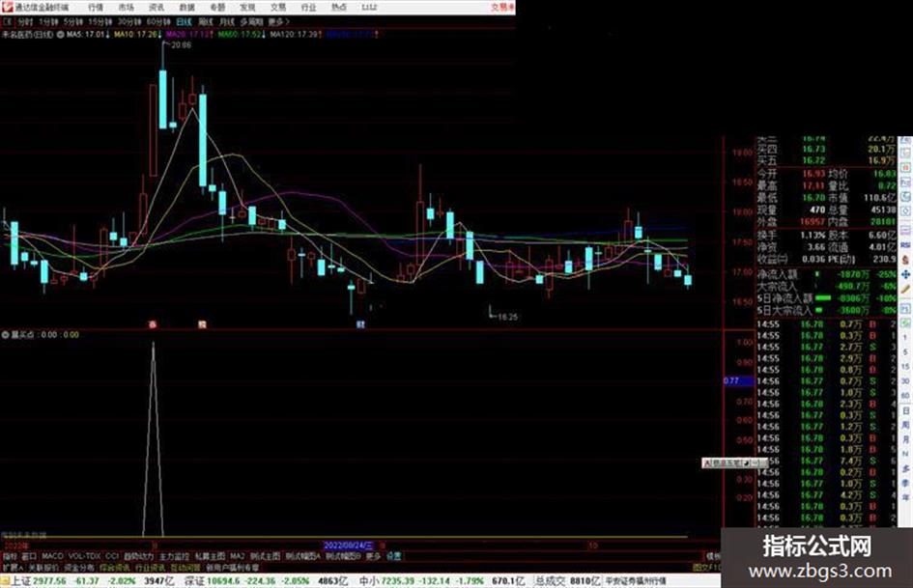Image resolution: width=913 pixels, height=588 pixels.
Task: Expand the 扩展 panel in bottom bar
Action: tap(13, 568)
